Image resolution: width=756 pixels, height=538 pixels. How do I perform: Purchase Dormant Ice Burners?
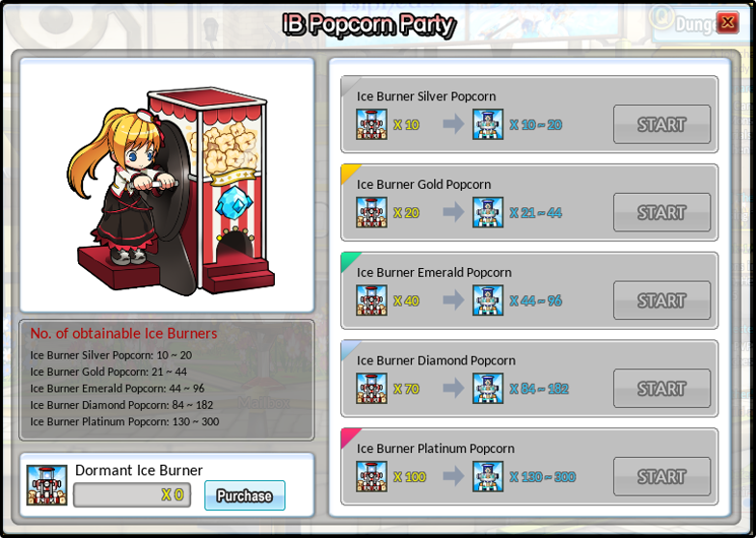click(245, 496)
